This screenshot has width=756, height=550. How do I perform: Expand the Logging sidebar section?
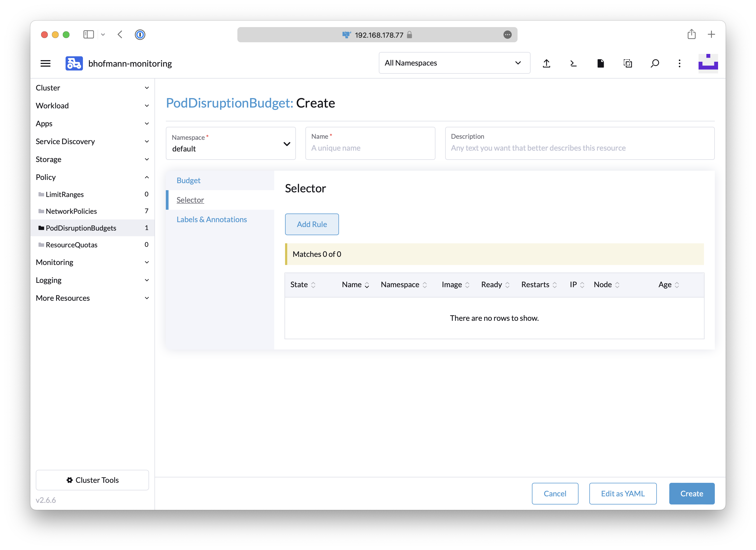point(92,280)
